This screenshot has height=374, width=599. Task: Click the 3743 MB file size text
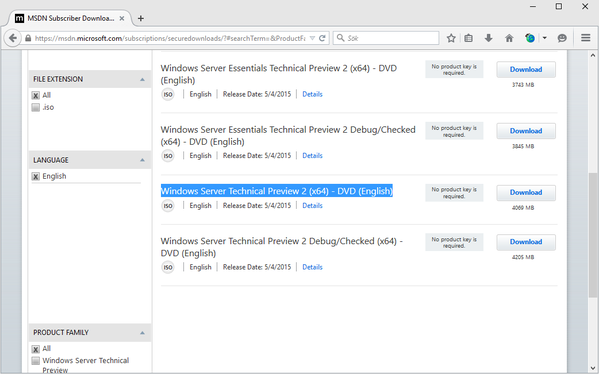tap(523, 85)
